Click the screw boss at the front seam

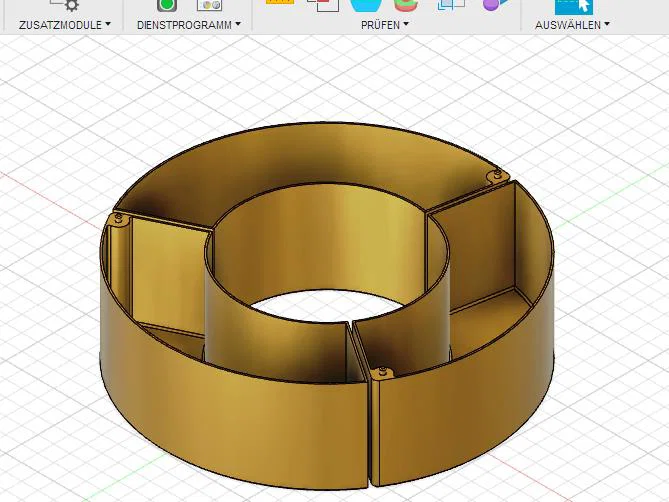(383, 373)
